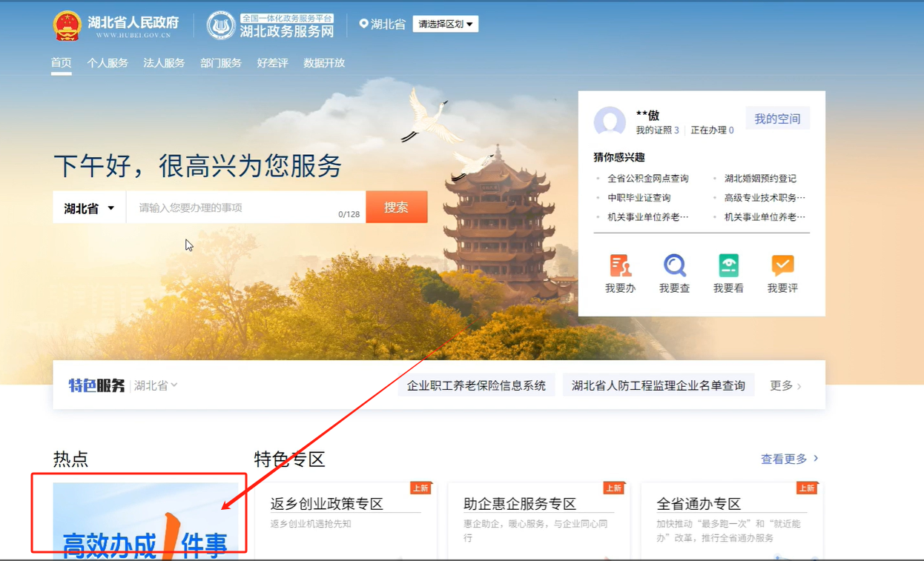Screen dimensions: 924x561
Task: Click the 我的空间 button
Action: (x=777, y=119)
